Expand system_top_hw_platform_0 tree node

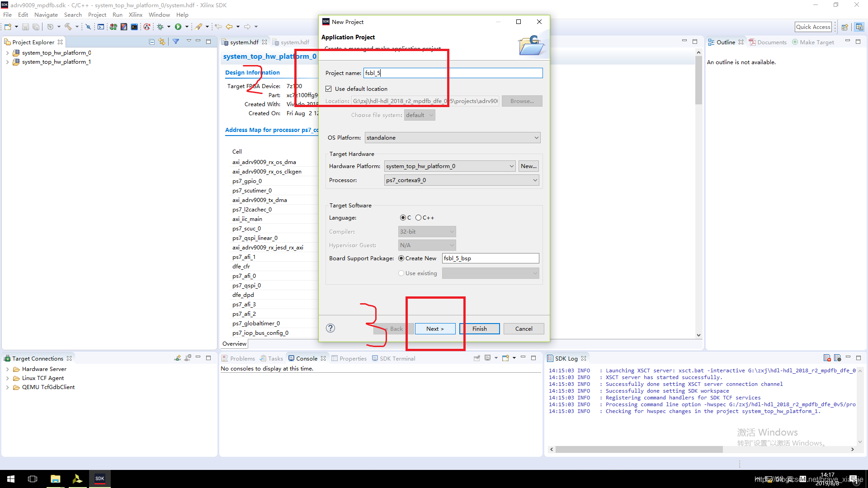pos(8,53)
